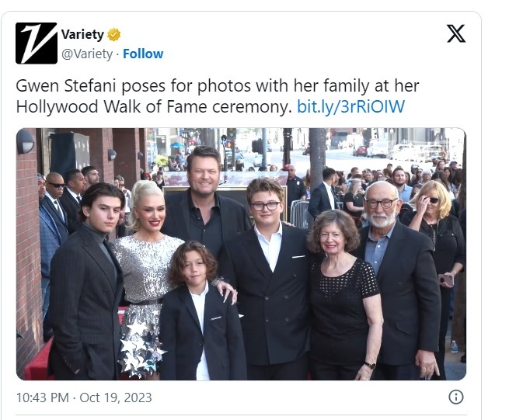Click the wall lamp in the photo's corner

(x=26, y=141)
